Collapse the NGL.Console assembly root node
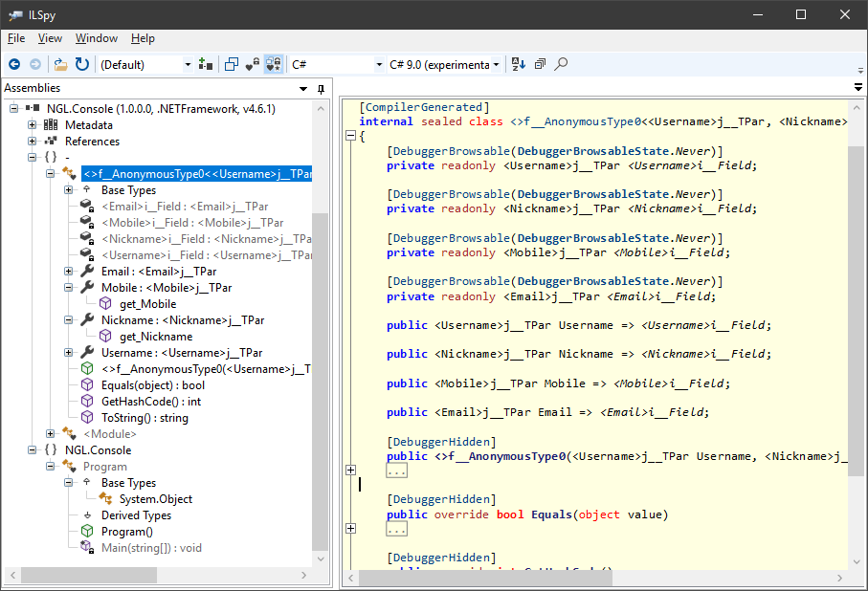868x591 pixels. pos(13,108)
